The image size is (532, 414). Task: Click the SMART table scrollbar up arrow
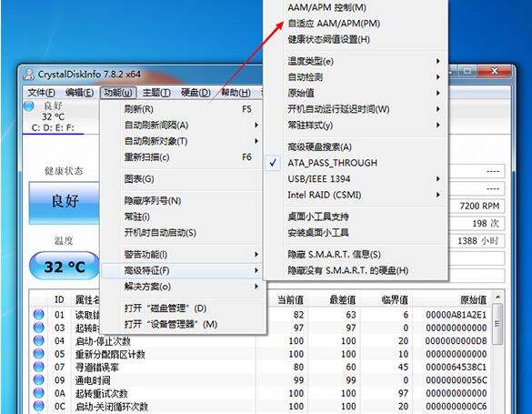497,298
